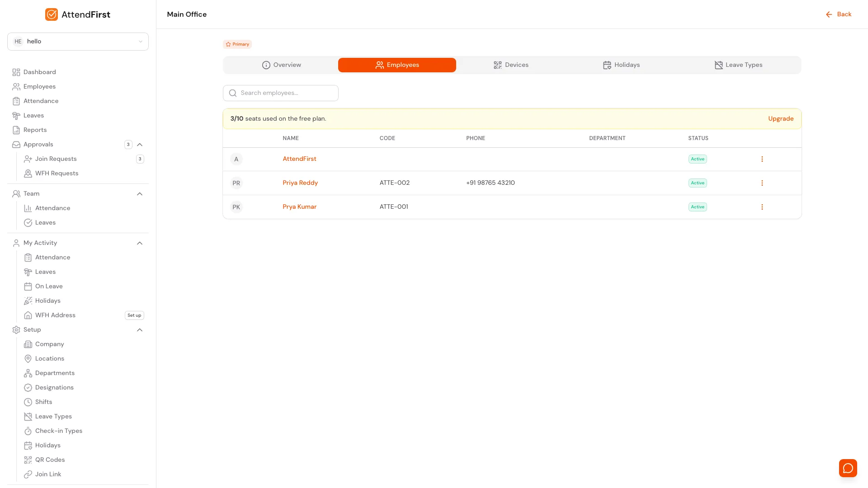868x488 pixels.
Task: Click the Company building icon
Action: pyautogui.click(x=28, y=344)
